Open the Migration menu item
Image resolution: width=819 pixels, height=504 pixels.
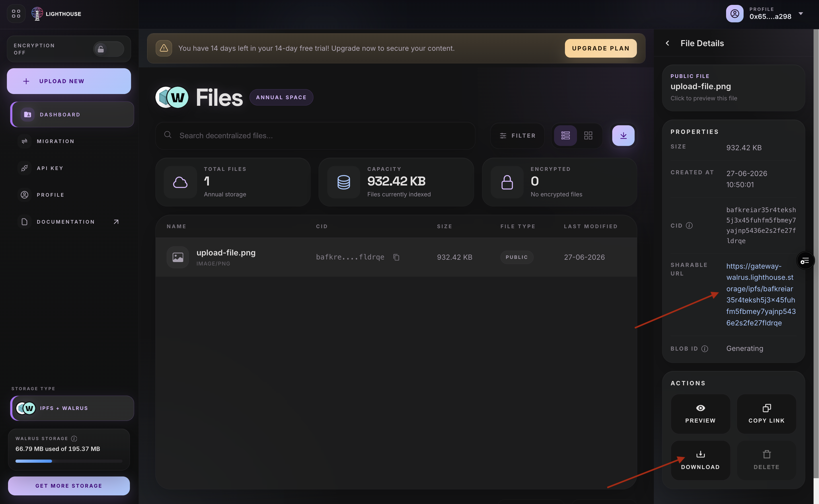point(69,141)
